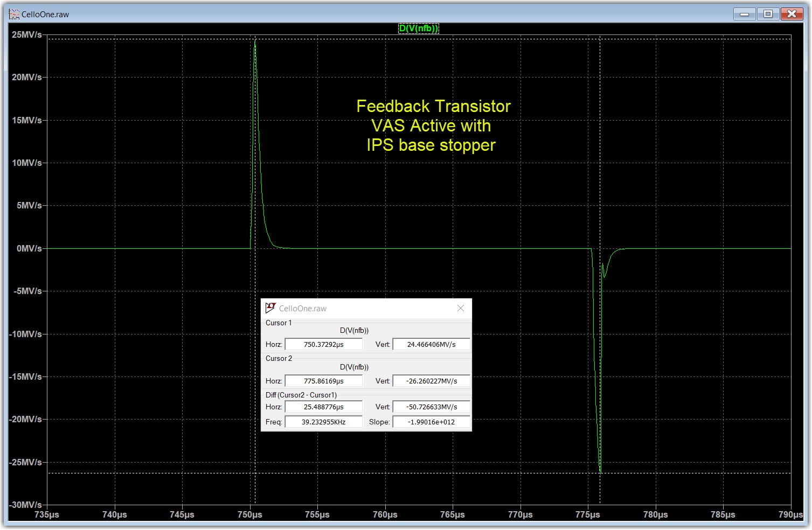
Task: Click the -30MV/s vertical axis label
Action: tap(25, 505)
